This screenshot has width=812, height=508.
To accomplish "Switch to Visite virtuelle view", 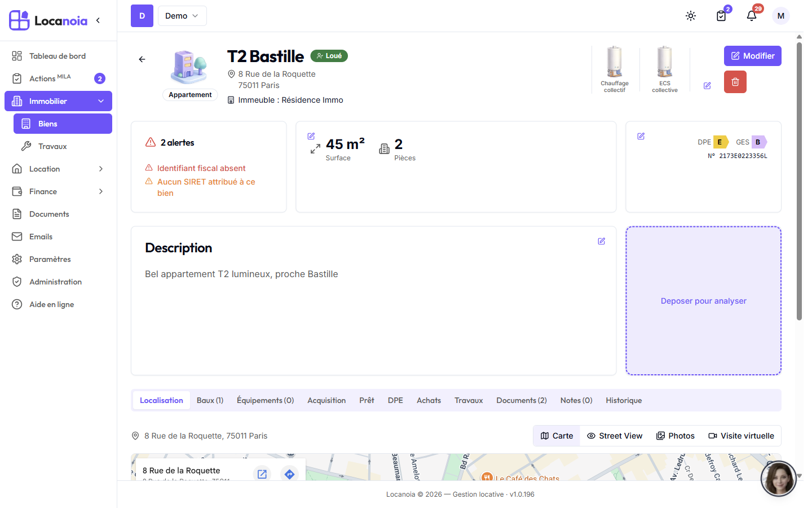I will click(x=742, y=436).
